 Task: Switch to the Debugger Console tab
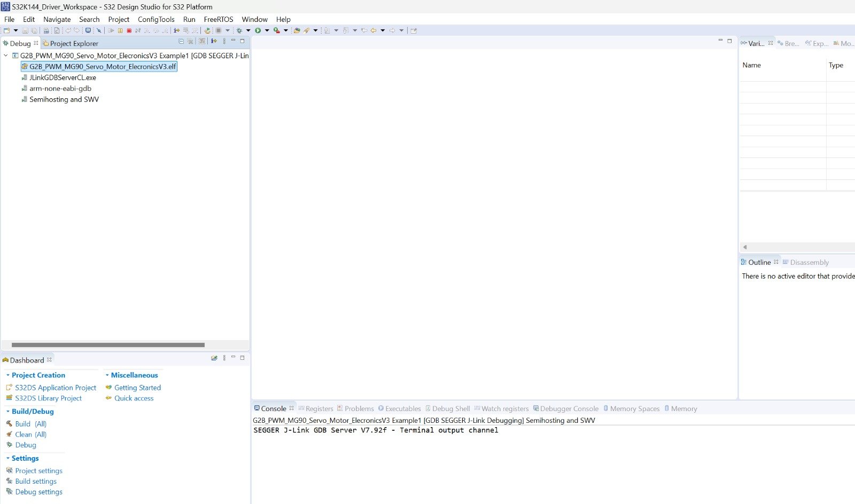click(x=565, y=408)
